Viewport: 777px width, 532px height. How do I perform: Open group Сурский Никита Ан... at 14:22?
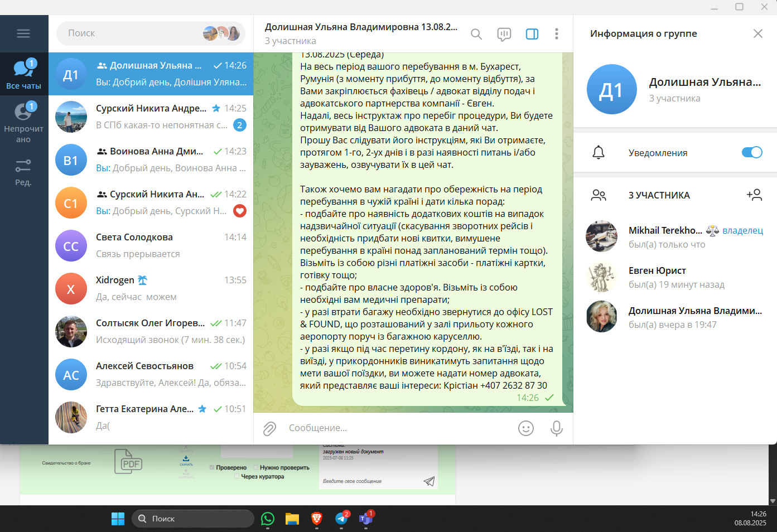(x=151, y=203)
